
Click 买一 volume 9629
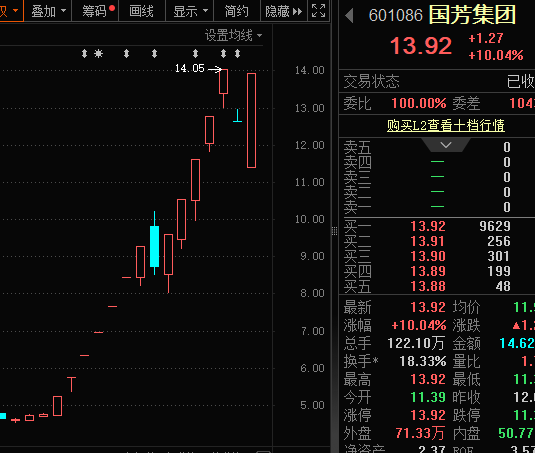point(495,226)
